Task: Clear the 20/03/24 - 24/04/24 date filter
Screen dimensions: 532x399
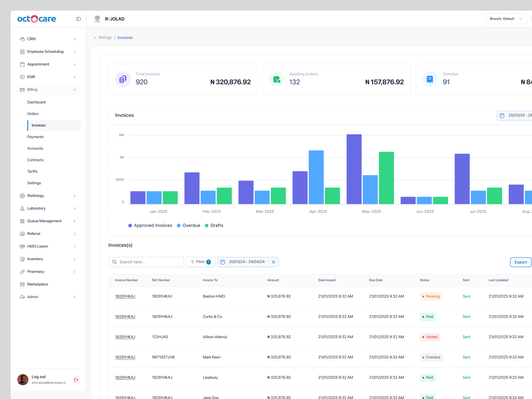Action: click(x=273, y=262)
